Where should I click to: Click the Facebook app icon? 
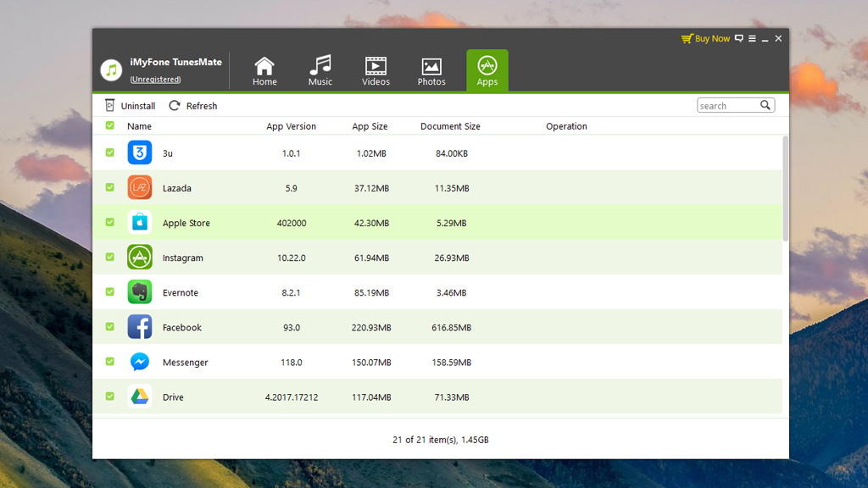click(140, 327)
